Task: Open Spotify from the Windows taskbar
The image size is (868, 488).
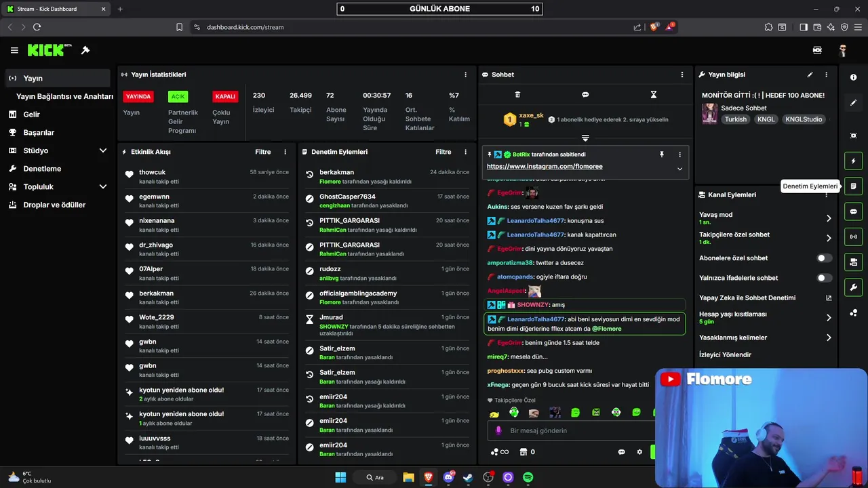Action: 528,477
